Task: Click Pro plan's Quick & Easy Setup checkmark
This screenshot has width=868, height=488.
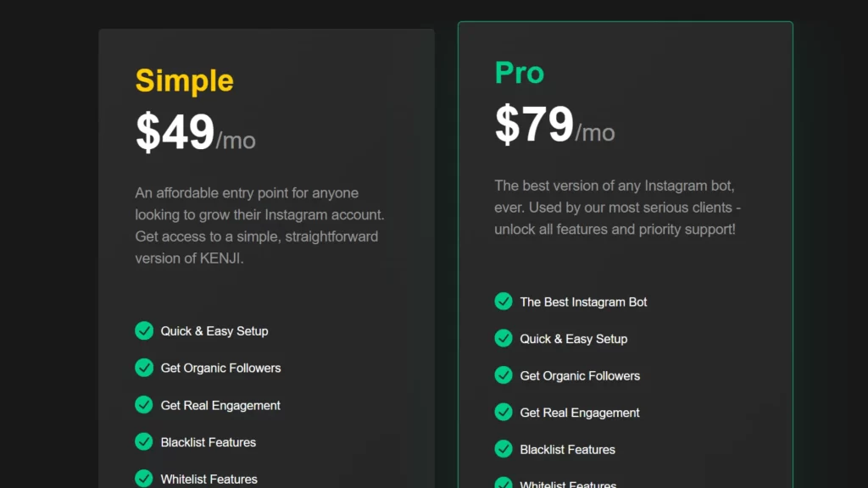Action: coord(504,338)
